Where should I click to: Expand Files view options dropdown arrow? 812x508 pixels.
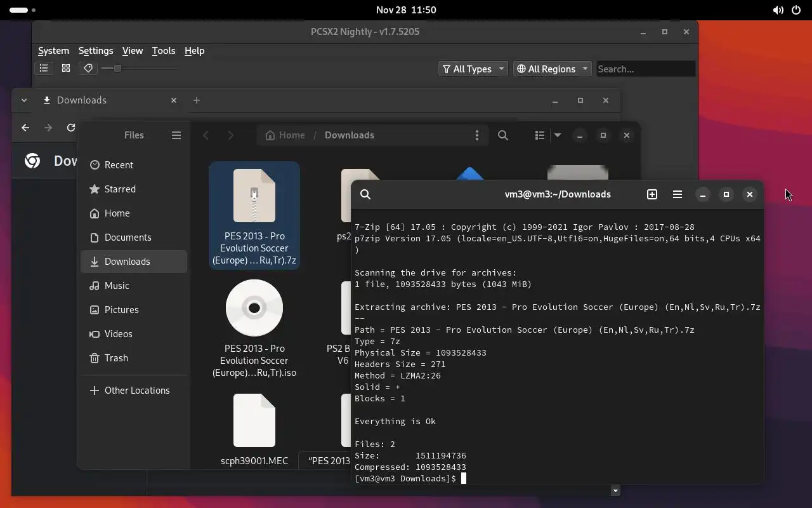(x=558, y=135)
